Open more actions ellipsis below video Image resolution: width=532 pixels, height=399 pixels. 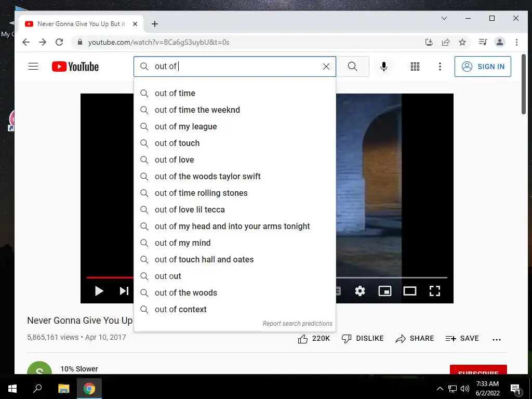[x=496, y=339]
